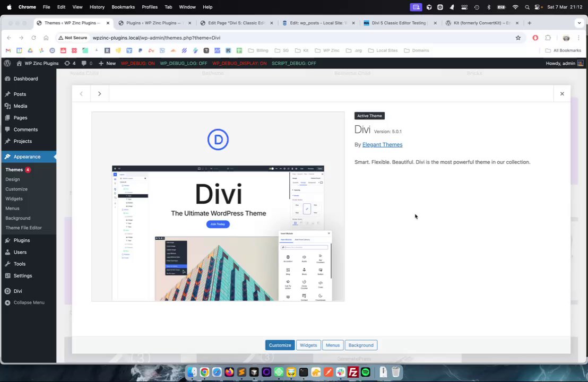This screenshot has width=588, height=382.
Task: Follow the Elegant Themes author link
Action: (x=382, y=145)
